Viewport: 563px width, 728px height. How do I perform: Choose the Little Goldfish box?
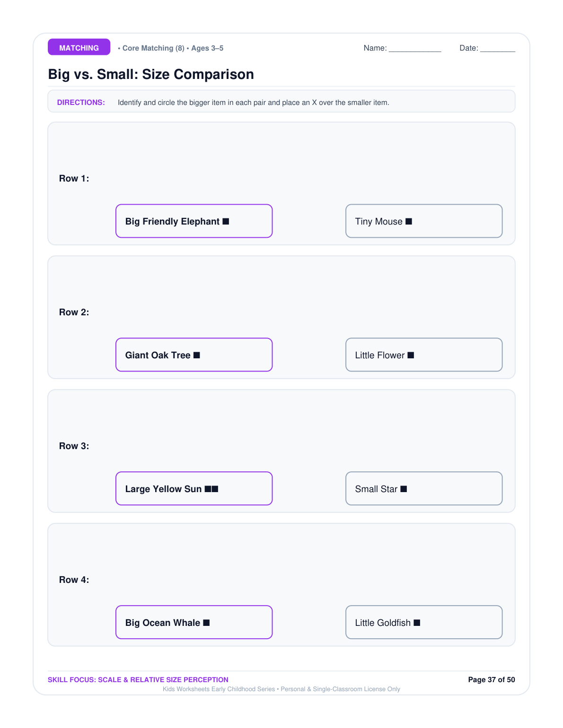(x=424, y=622)
